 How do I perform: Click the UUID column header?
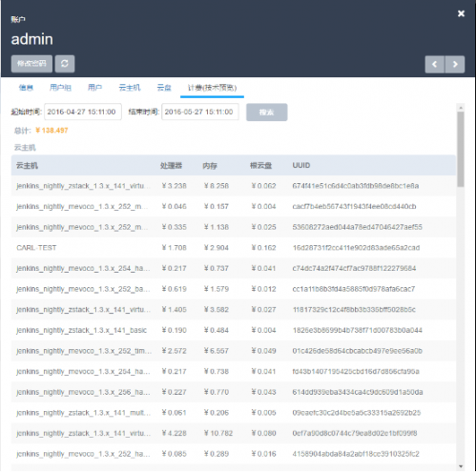tap(301, 165)
